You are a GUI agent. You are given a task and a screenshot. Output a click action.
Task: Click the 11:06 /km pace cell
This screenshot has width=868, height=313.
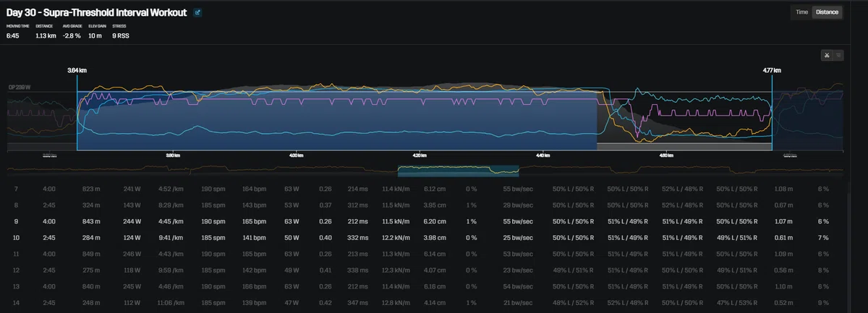tap(171, 302)
